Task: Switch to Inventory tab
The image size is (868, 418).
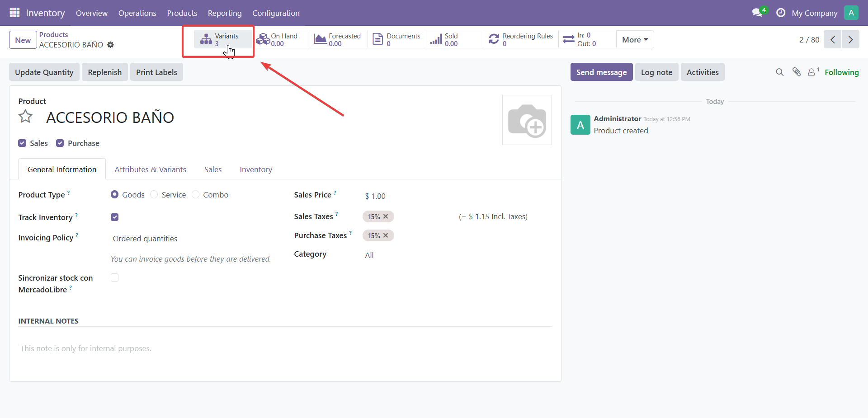Action: (256, 169)
